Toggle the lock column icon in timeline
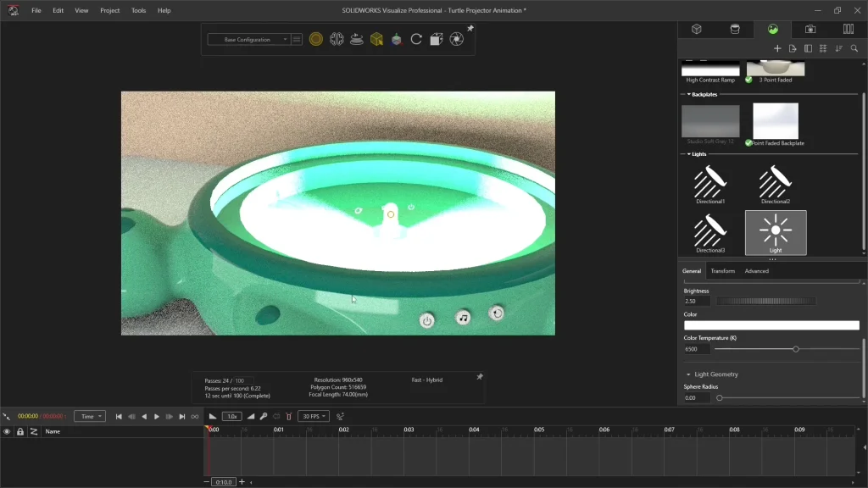 tap(20, 431)
